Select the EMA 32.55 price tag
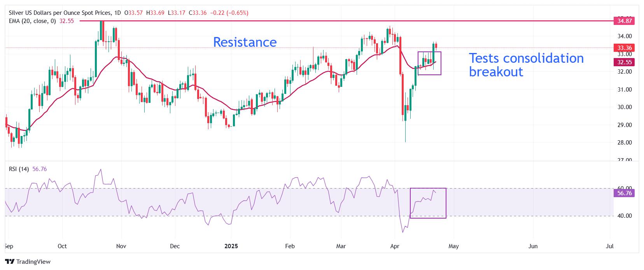The height and width of the screenshot is (270, 644). point(625,62)
